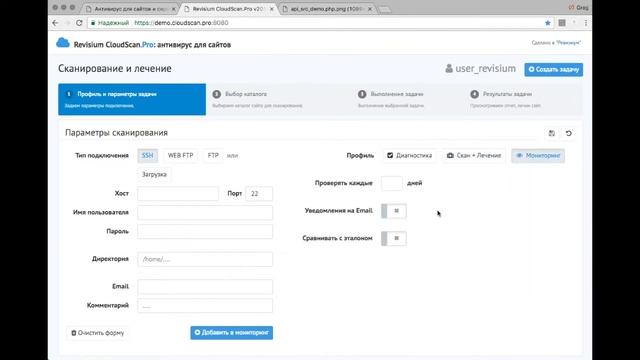This screenshot has height=360, width=640.
Task: Click the Revisium CloudScan.Pro header title
Action: click(152, 44)
